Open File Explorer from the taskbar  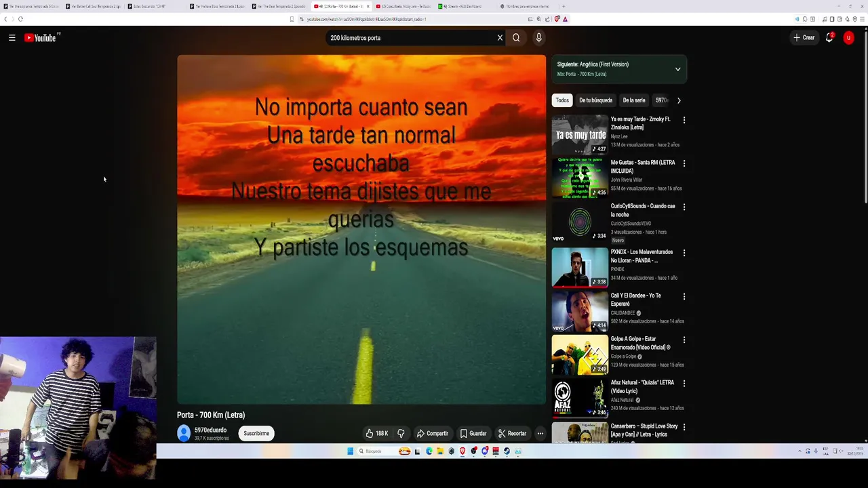[x=440, y=451]
